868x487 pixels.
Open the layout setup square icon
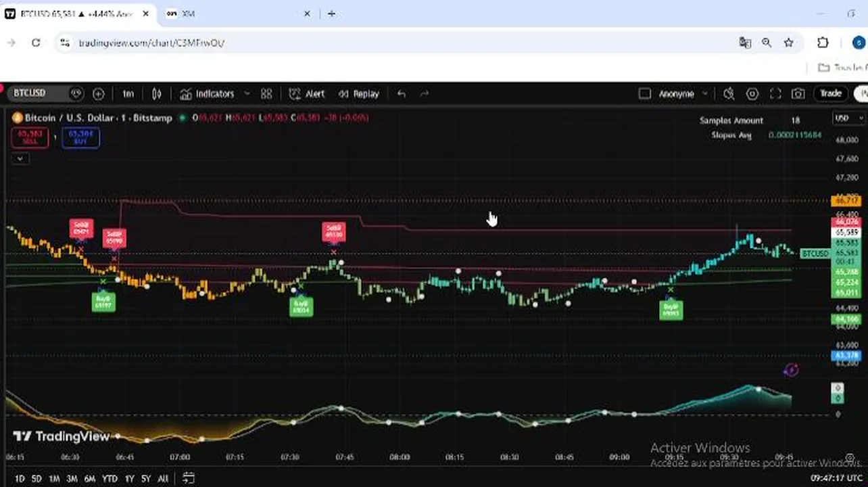coord(644,94)
